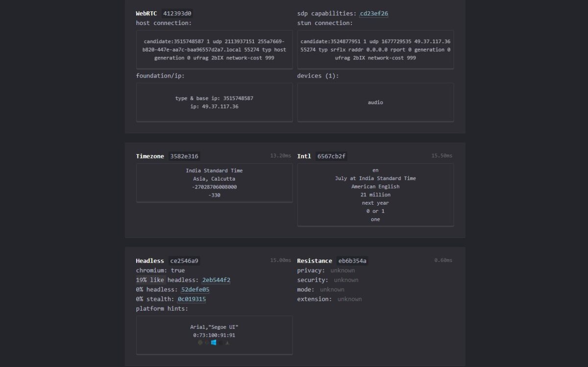Click the 'platform hints:' label
Image resolution: width=588 pixels, height=367 pixels.
click(162, 309)
